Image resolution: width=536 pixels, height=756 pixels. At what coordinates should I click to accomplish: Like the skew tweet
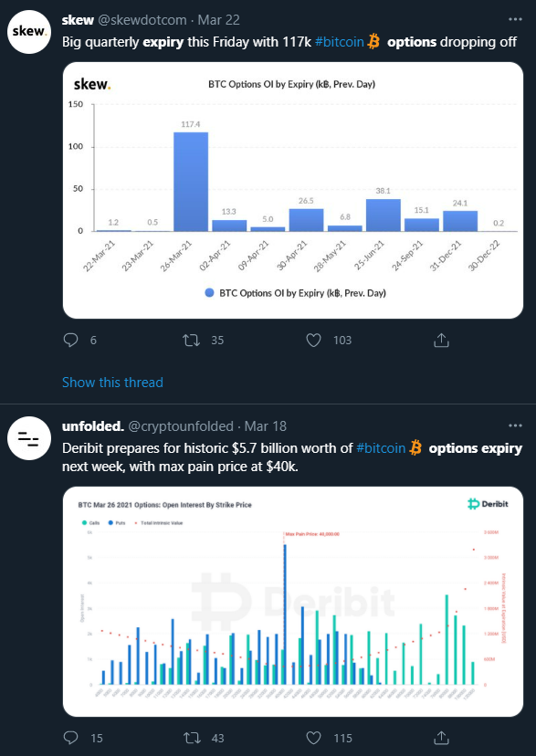click(x=314, y=341)
